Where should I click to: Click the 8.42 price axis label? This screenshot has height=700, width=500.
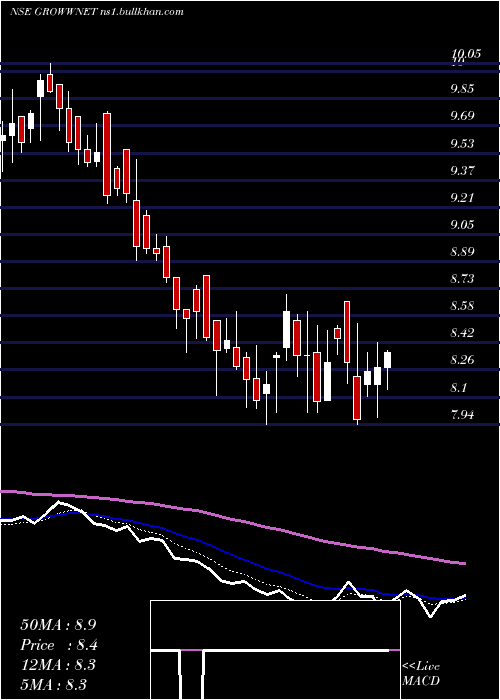(x=462, y=333)
